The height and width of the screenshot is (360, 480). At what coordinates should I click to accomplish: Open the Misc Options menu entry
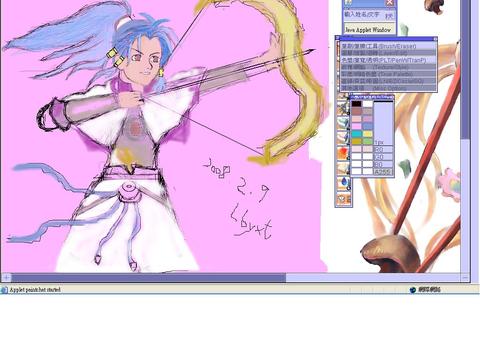[388, 88]
